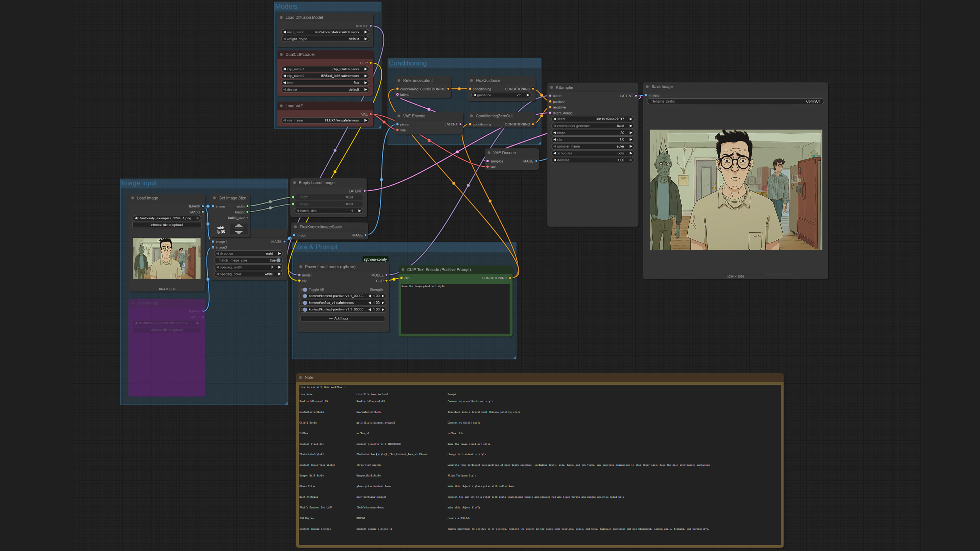Click the spacing_width value field
The image size is (980, 551).
click(248, 267)
